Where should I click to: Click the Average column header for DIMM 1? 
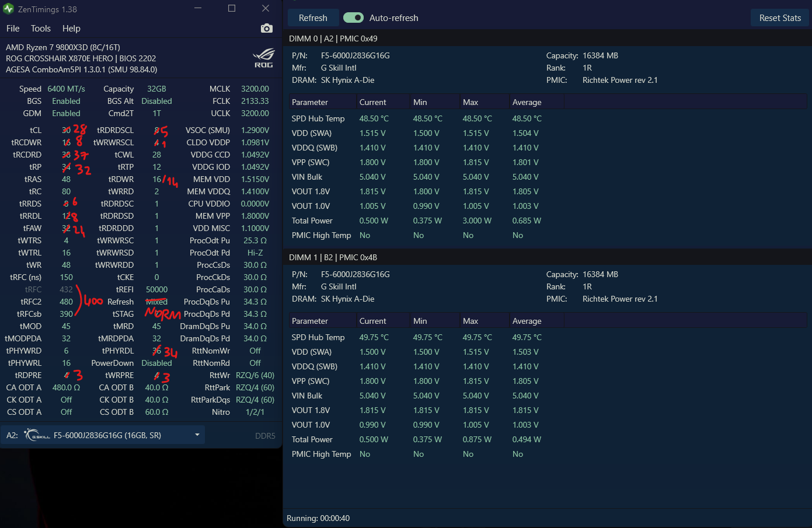click(536, 321)
